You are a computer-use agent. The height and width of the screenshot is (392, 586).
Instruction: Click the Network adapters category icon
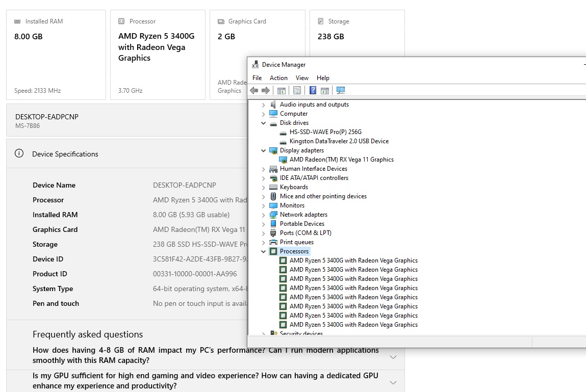[273, 215]
